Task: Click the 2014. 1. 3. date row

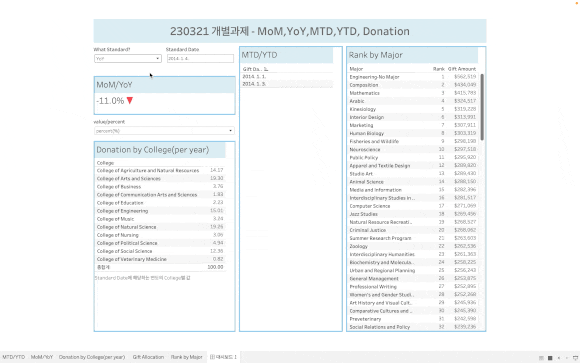Action: tap(287, 84)
